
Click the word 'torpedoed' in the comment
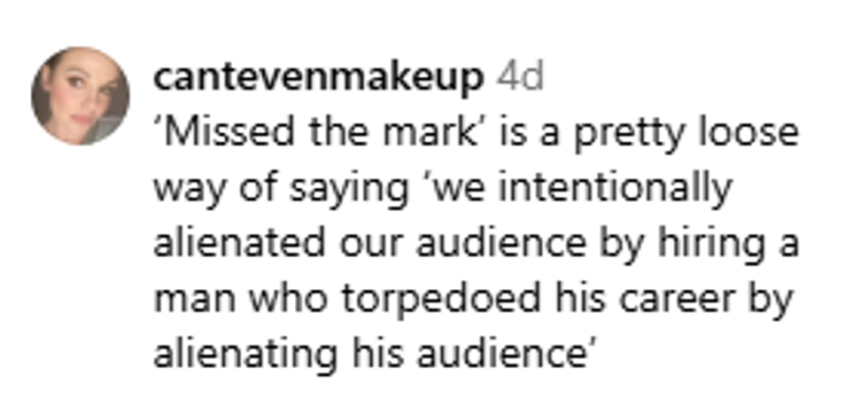pos(437,299)
